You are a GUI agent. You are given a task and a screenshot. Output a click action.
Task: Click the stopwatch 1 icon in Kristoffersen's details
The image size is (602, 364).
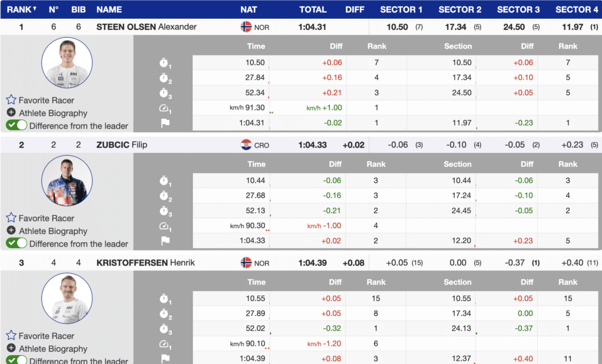pyautogui.click(x=165, y=299)
